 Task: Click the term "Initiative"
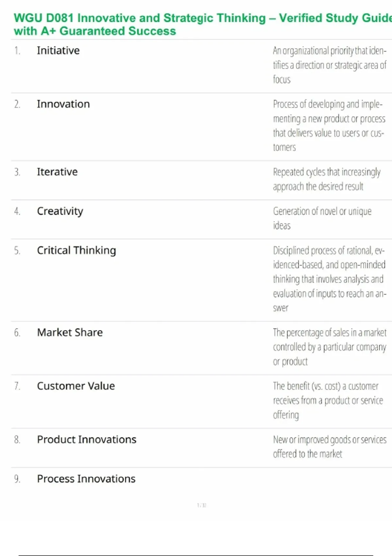coord(58,51)
